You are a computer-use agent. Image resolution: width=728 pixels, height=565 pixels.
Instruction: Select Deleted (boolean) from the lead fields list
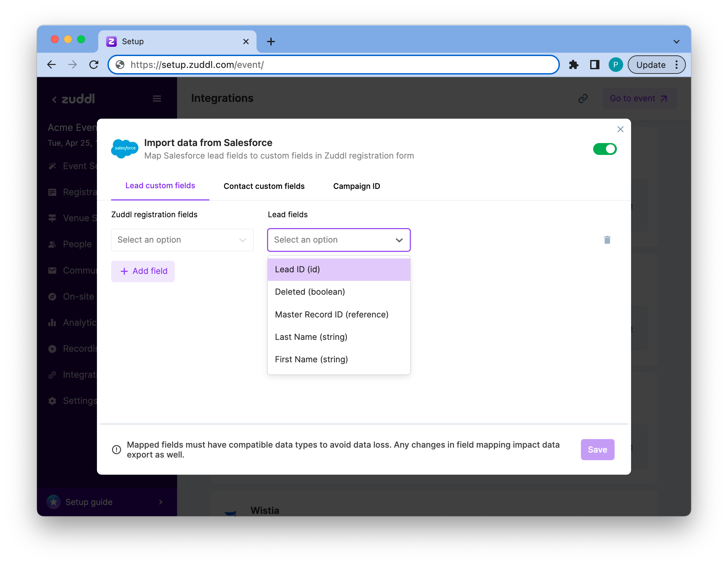(310, 292)
